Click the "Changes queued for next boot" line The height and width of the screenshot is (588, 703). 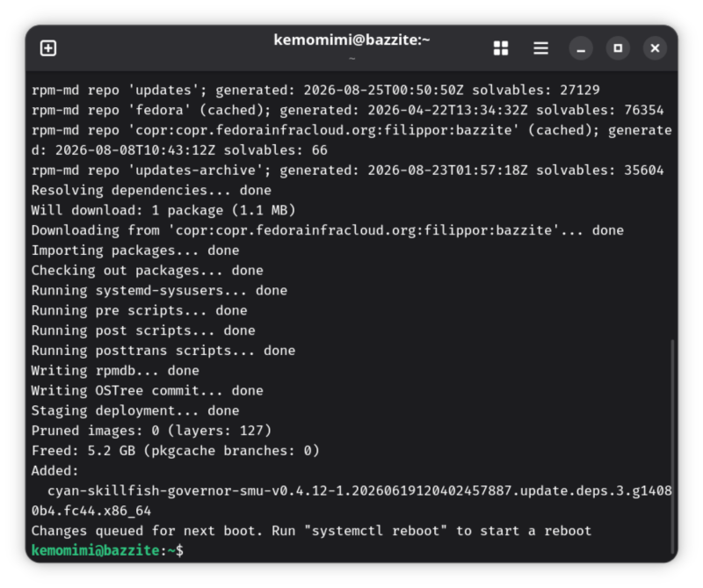click(312, 531)
